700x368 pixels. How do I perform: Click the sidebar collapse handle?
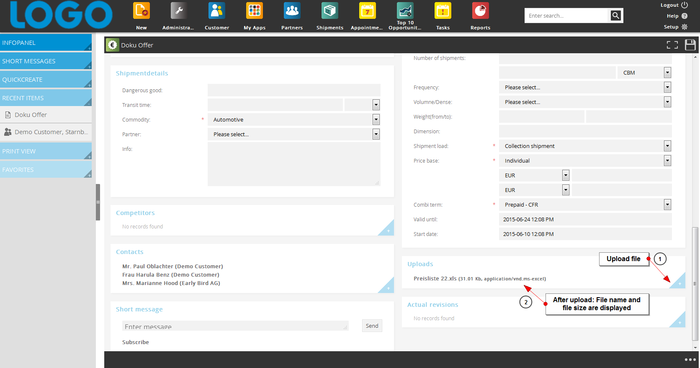coord(98,202)
